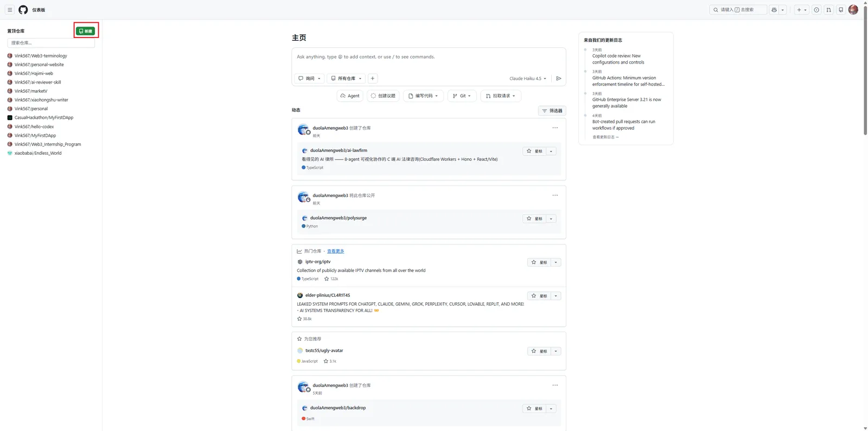This screenshot has width=868, height=431.
Task: Open the duolaAmengweb3/backdrop repo link
Action: point(338,408)
